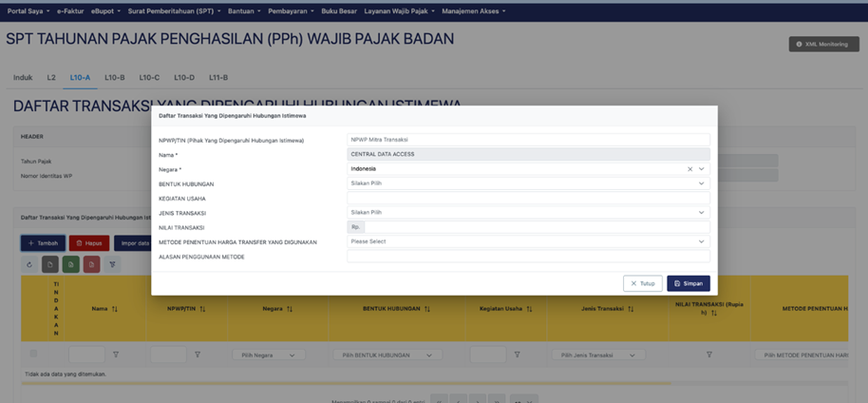The width and height of the screenshot is (868, 403).
Task: Open the Layanan Wajib Pajak menu
Action: point(400,11)
